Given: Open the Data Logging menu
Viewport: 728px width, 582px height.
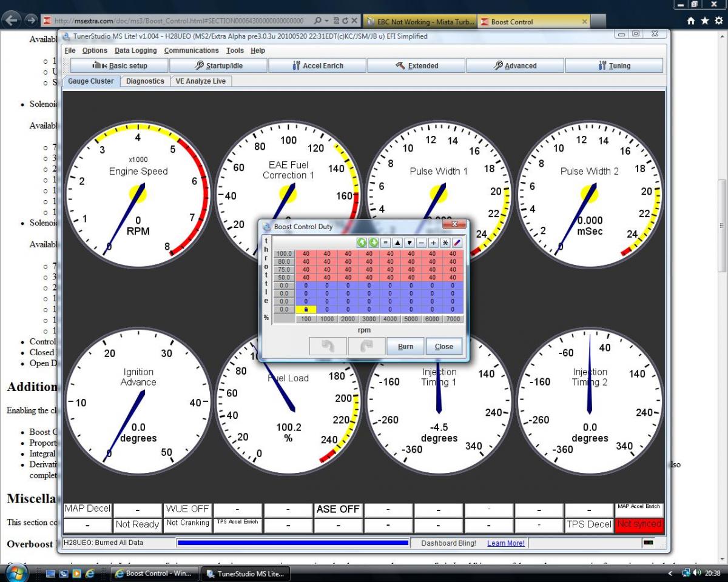Looking at the screenshot, I should (x=135, y=51).
